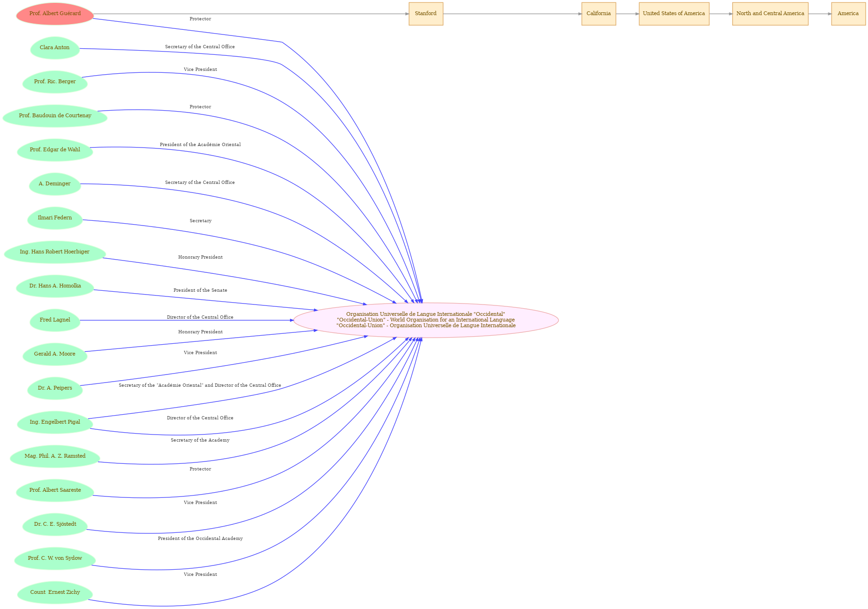Click the Prof. Ric. Berger node

pyautogui.click(x=55, y=82)
